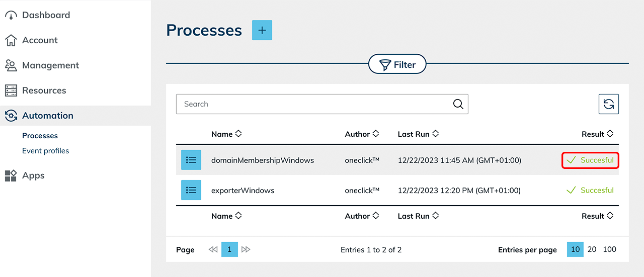Select 20 entries per page
The width and height of the screenshot is (644, 277).
[592, 249]
